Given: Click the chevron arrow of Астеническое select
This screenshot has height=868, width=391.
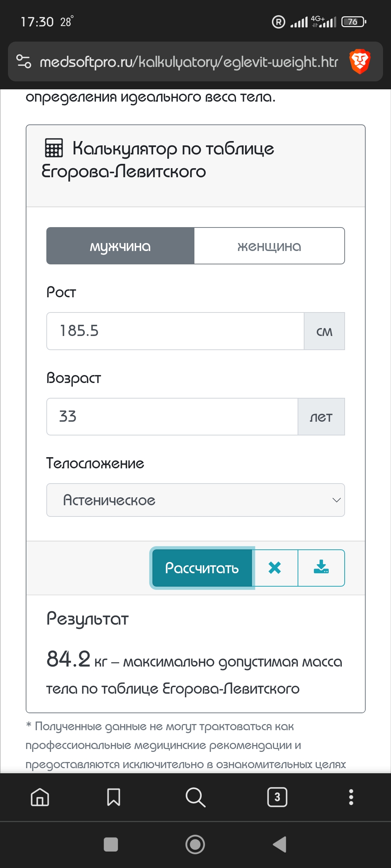Looking at the screenshot, I should [x=336, y=500].
